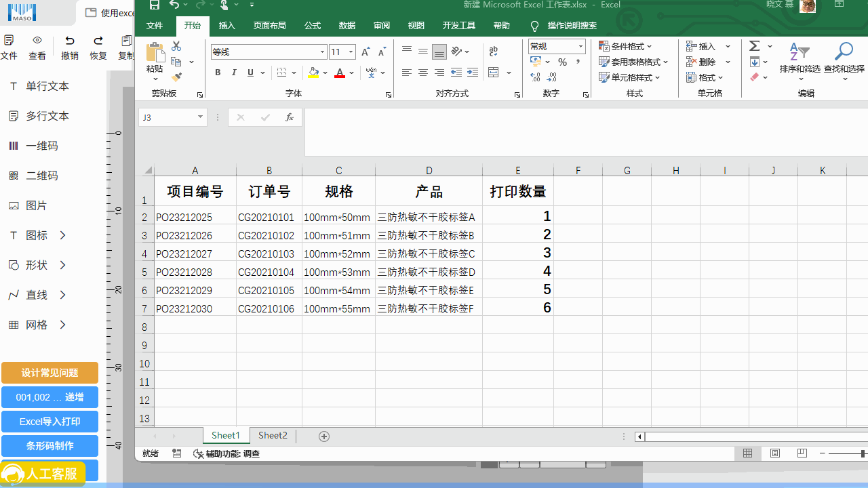Open the font size box showing 11
Screen dimensions: 868x488
point(342,52)
